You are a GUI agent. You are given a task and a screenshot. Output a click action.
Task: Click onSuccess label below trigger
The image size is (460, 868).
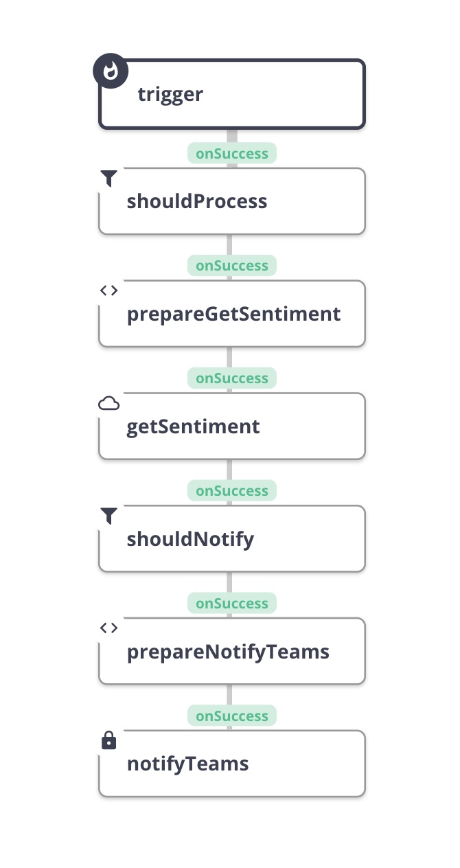tap(232, 153)
